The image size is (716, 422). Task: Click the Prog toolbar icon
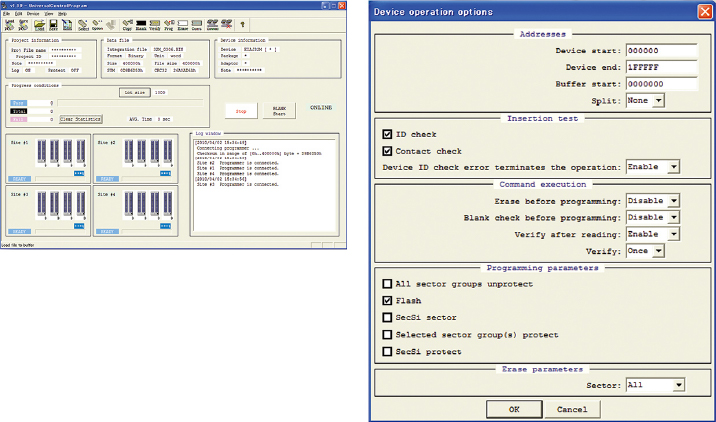click(169, 25)
